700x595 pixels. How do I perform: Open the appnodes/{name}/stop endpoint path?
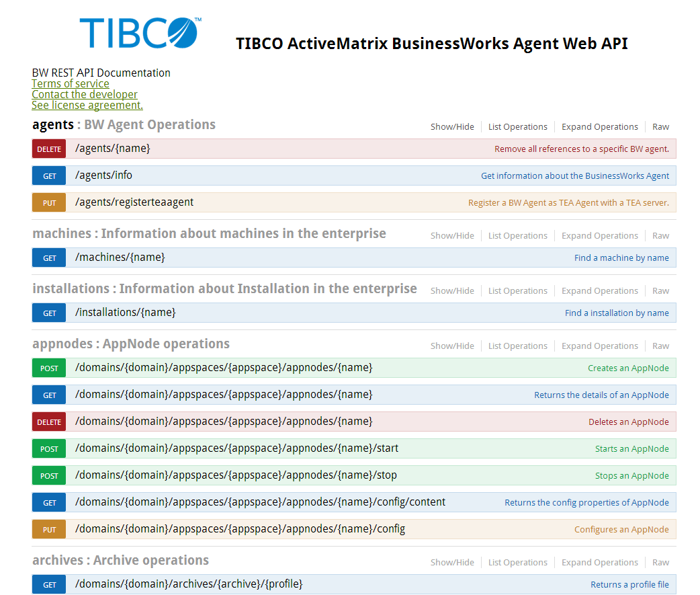(236, 475)
